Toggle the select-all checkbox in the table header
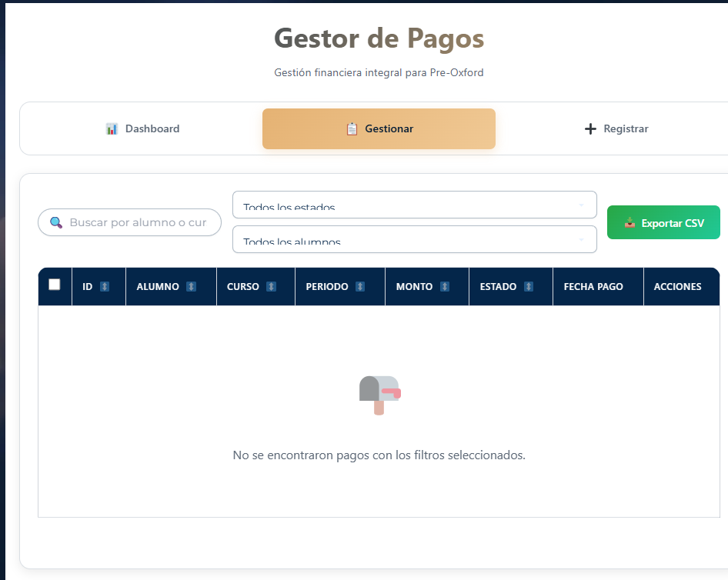 (54, 285)
